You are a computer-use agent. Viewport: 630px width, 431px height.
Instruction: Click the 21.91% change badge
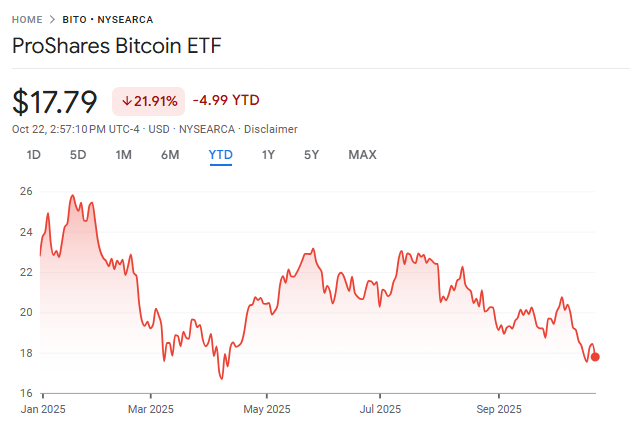tap(148, 100)
